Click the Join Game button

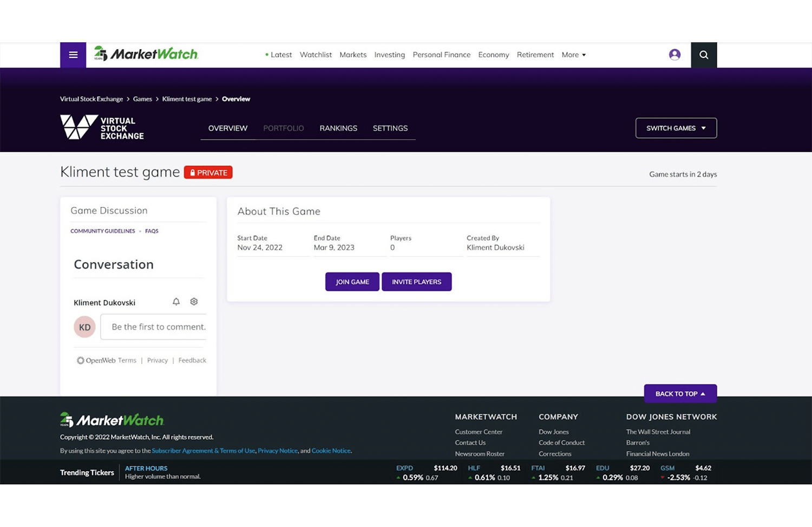(352, 282)
